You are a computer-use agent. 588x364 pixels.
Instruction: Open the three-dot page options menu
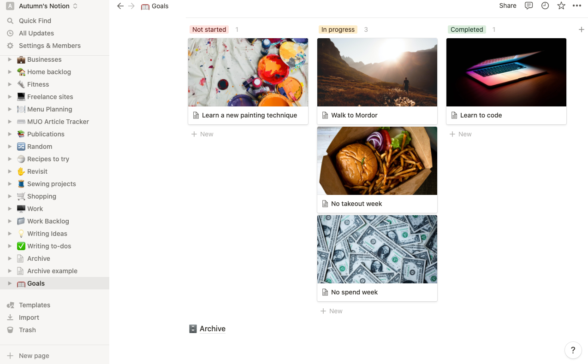pyautogui.click(x=577, y=6)
